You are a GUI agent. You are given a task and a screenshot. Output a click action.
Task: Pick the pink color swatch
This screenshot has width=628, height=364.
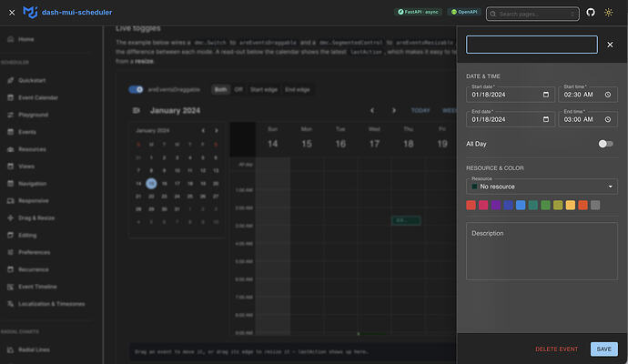point(483,206)
